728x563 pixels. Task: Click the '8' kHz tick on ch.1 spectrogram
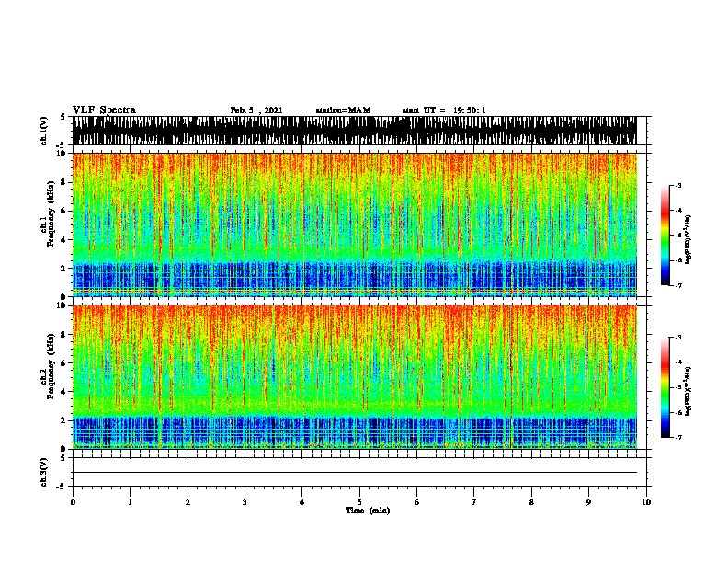click(x=64, y=182)
